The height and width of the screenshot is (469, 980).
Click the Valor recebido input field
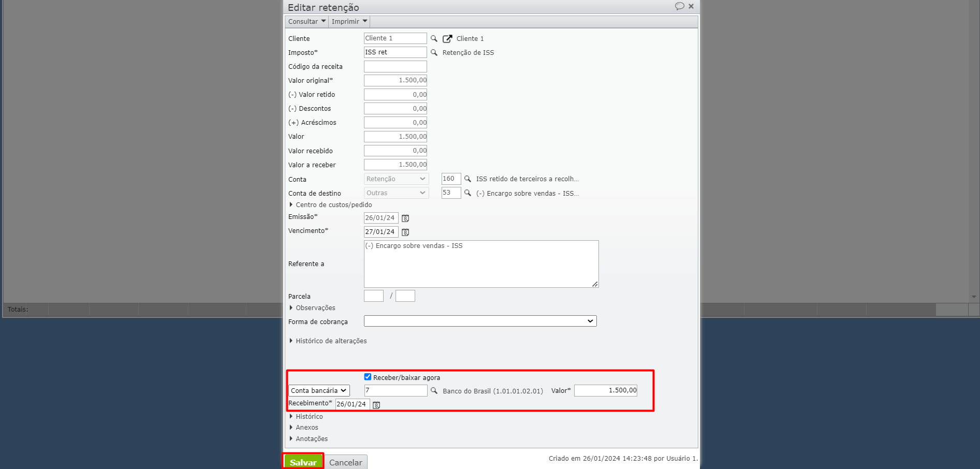point(396,151)
